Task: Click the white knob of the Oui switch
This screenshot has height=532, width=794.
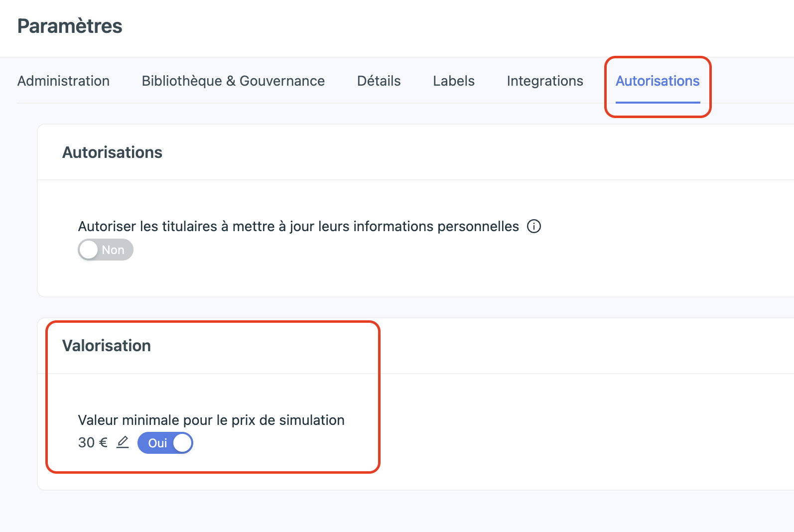Action: [182, 443]
